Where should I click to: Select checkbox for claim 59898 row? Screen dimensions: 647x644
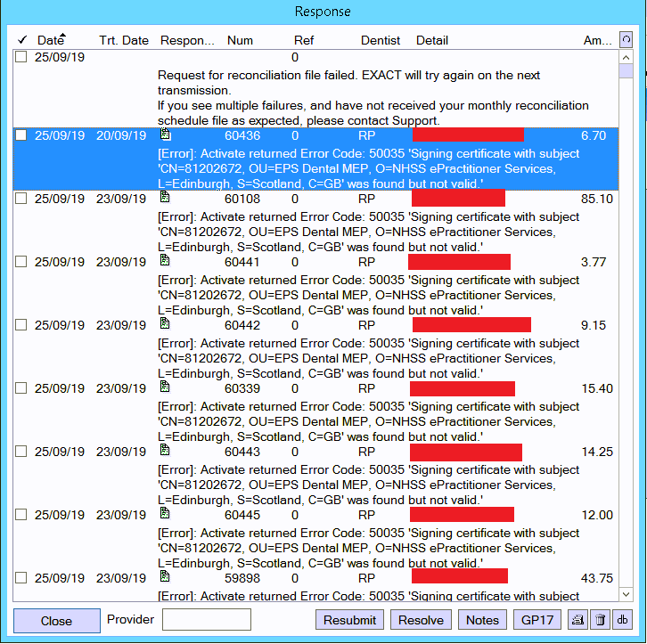pos(21,578)
